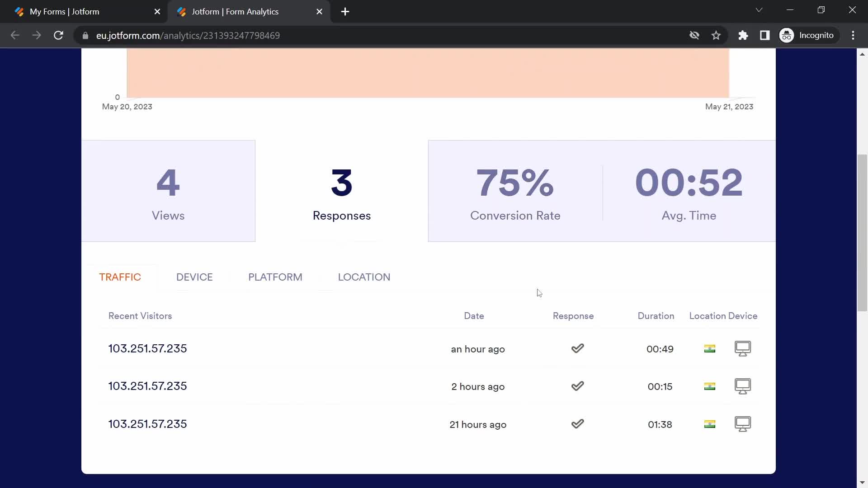868x488 pixels.
Task: Minimize the browser window
Action: 790,10
